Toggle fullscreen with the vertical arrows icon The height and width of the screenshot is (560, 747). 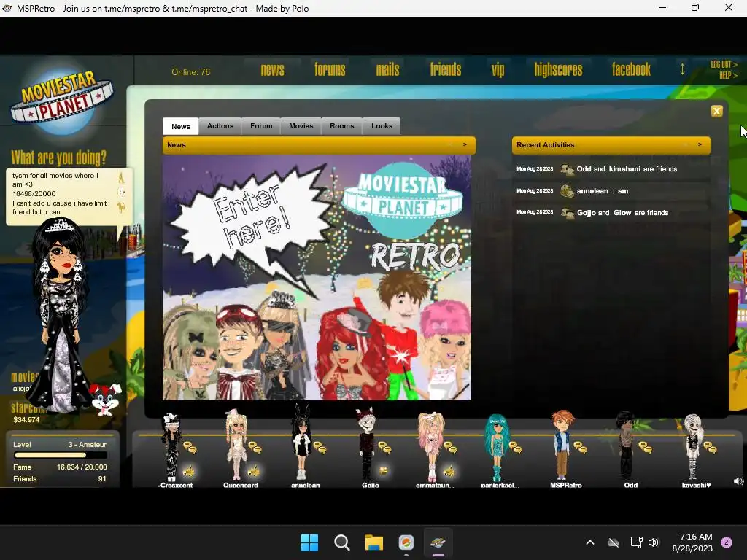coord(682,69)
